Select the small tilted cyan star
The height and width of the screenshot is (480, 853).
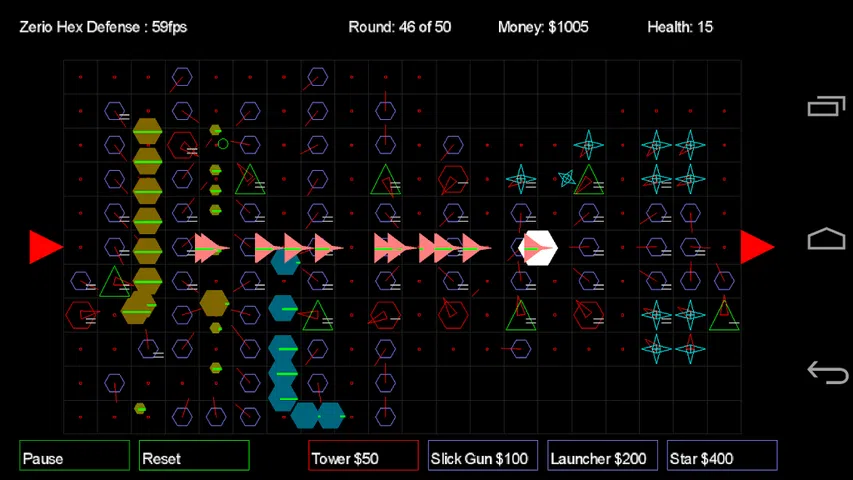coord(567,178)
